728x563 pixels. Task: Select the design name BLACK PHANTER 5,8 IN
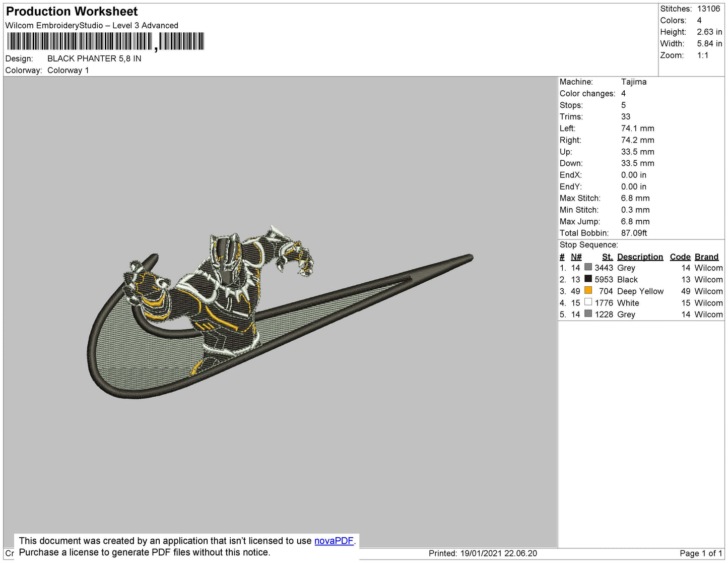click(94, 58)
